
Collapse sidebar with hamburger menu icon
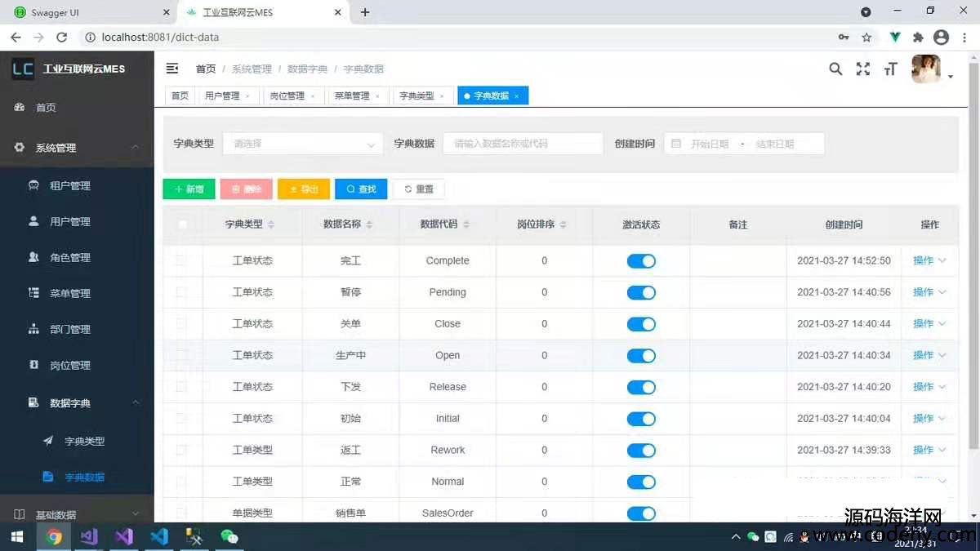tap(172, 69)
